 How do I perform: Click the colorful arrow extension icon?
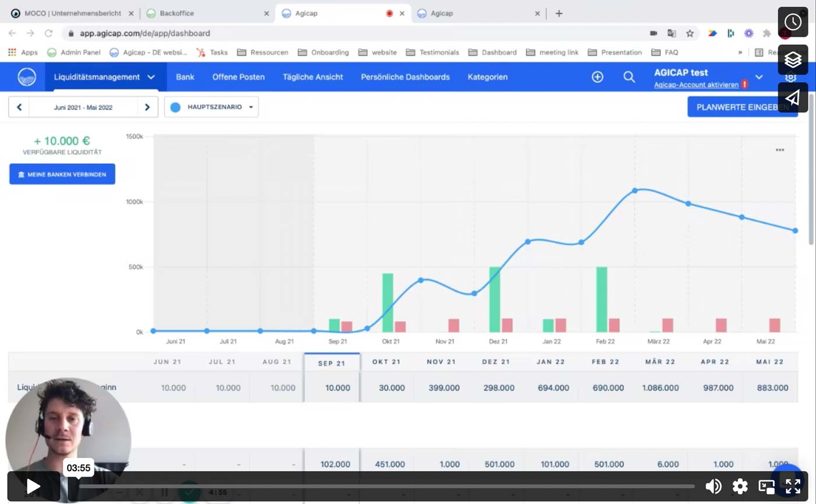(x=712, y=33)
